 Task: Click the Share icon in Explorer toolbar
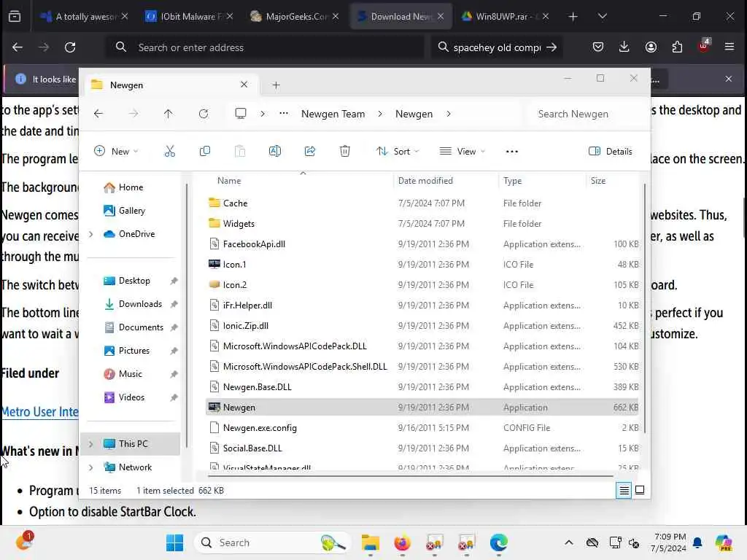tap(309, 152)
